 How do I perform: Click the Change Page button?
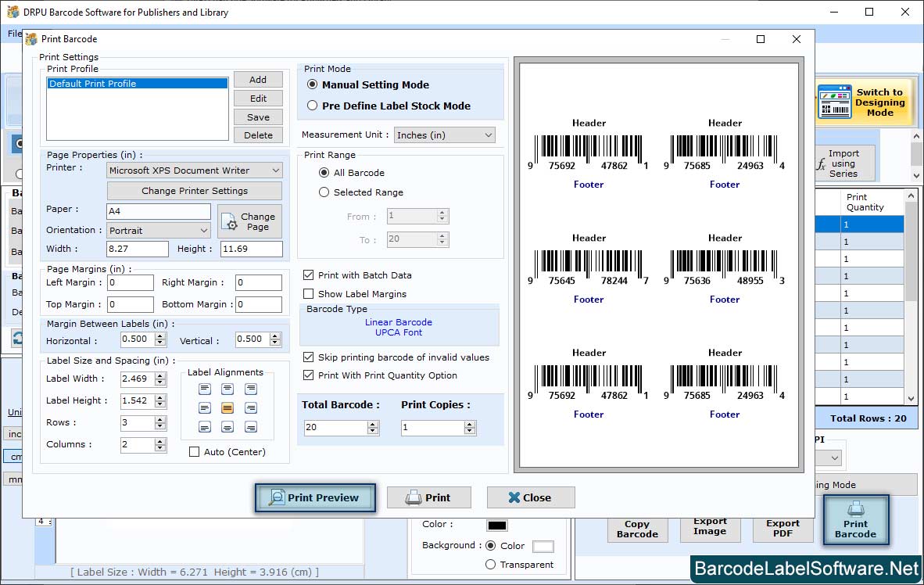tap(250, 222)
